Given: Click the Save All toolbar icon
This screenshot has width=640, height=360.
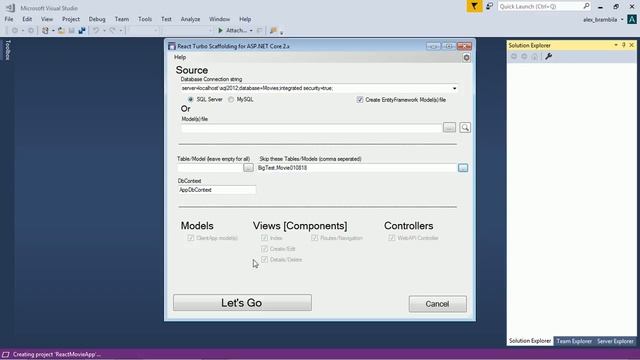Looking at the screenshot, I should tap(82, 31).
